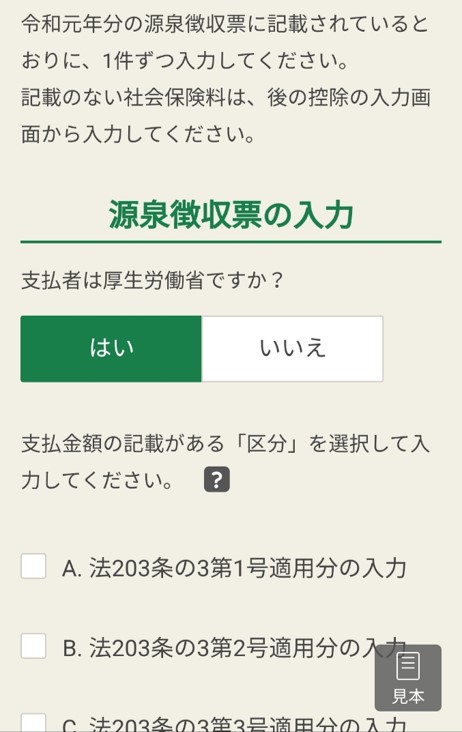
Task: Click the 源泉徴収票の入力 heading
Action: pyautogui.click(x=231, y=215)
